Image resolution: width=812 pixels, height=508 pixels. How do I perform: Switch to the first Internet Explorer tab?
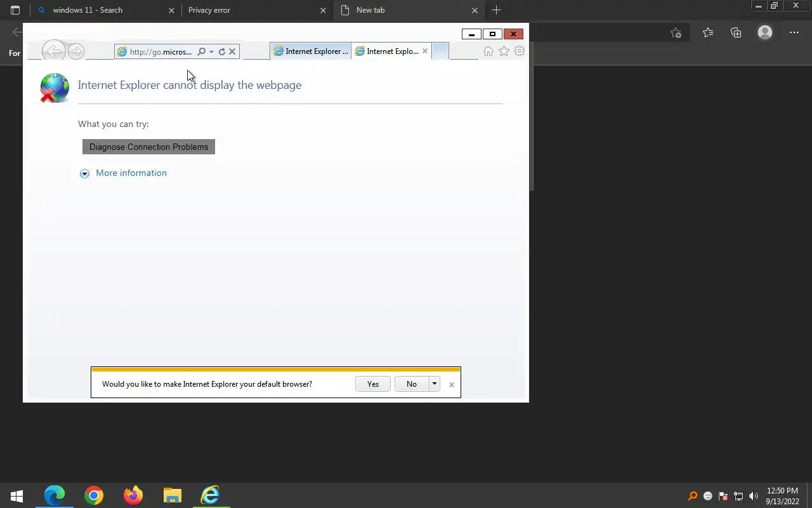310,51
